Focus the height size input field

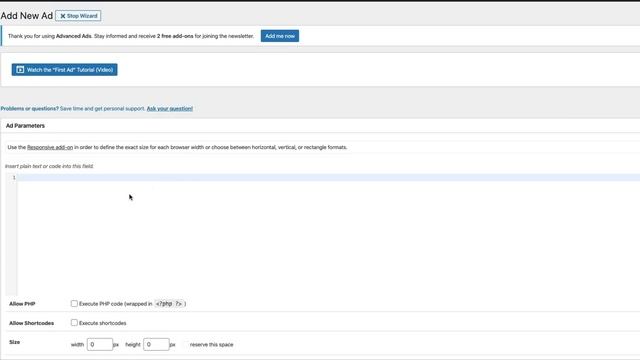[156, 344]
